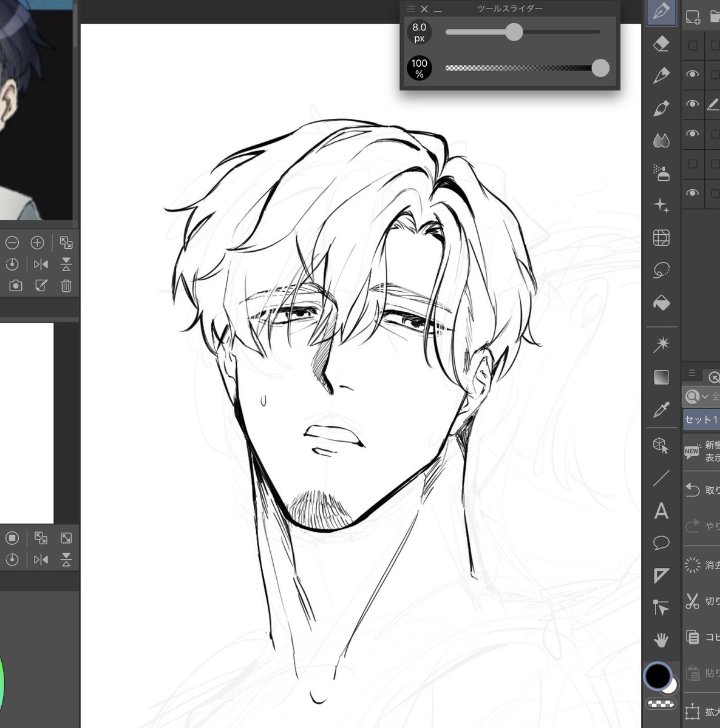Select the Blend tool with droplets icon
720x728 pixels.
coord(661,141)
